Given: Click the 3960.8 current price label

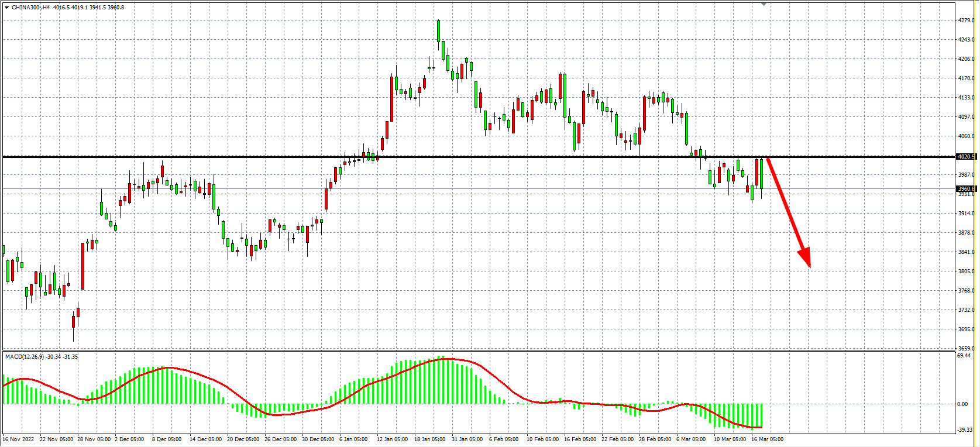Looking at the screenshot, I should [965, 189].
